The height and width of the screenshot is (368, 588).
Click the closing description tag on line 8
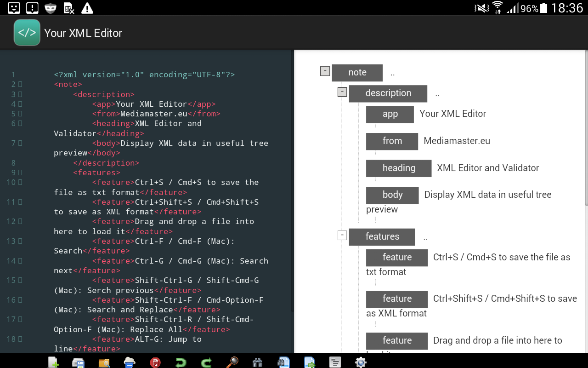pyautogui.click(x=106, y=163)
